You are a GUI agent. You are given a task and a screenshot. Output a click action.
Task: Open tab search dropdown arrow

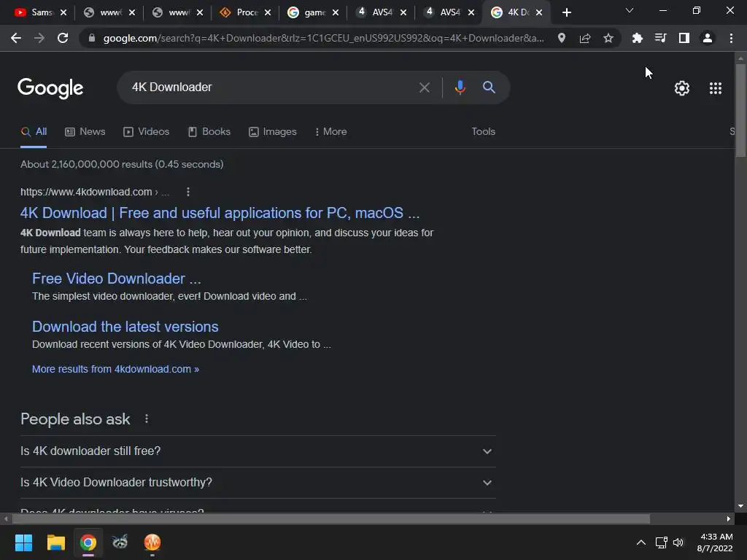630,10
